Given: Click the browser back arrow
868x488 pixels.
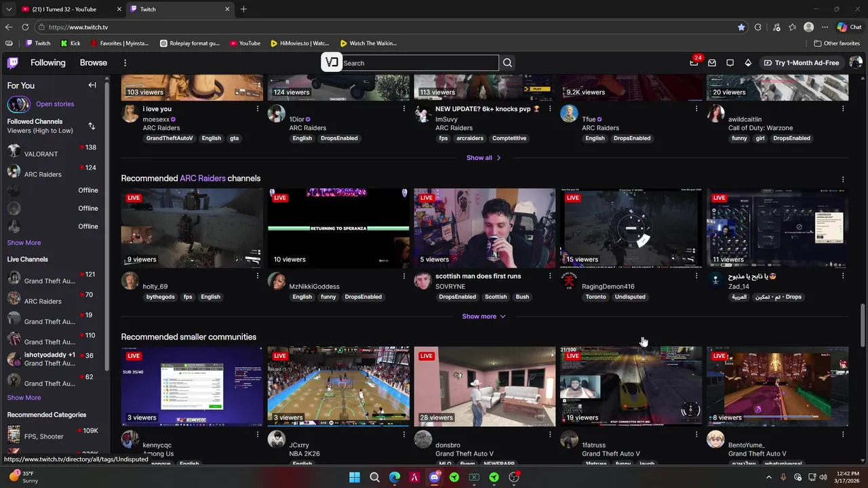Looking at the screenshot, I should [8, 27].
